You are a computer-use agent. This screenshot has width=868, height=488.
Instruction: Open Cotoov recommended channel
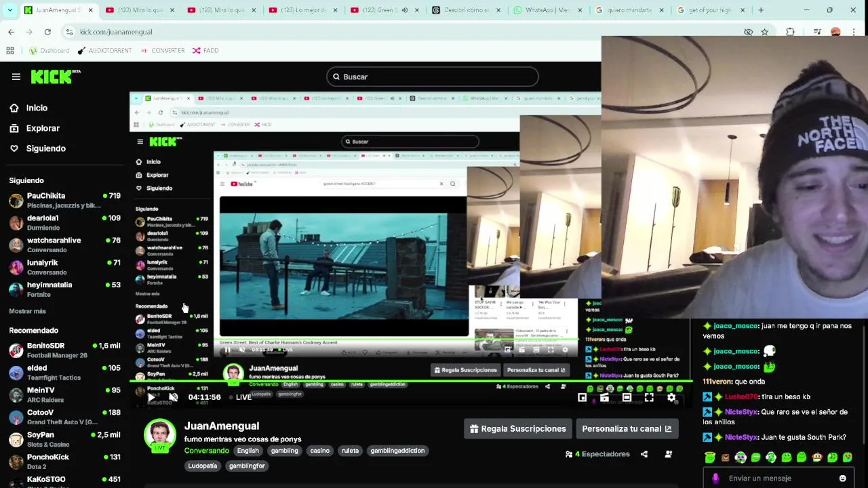(x=64, y=417)
